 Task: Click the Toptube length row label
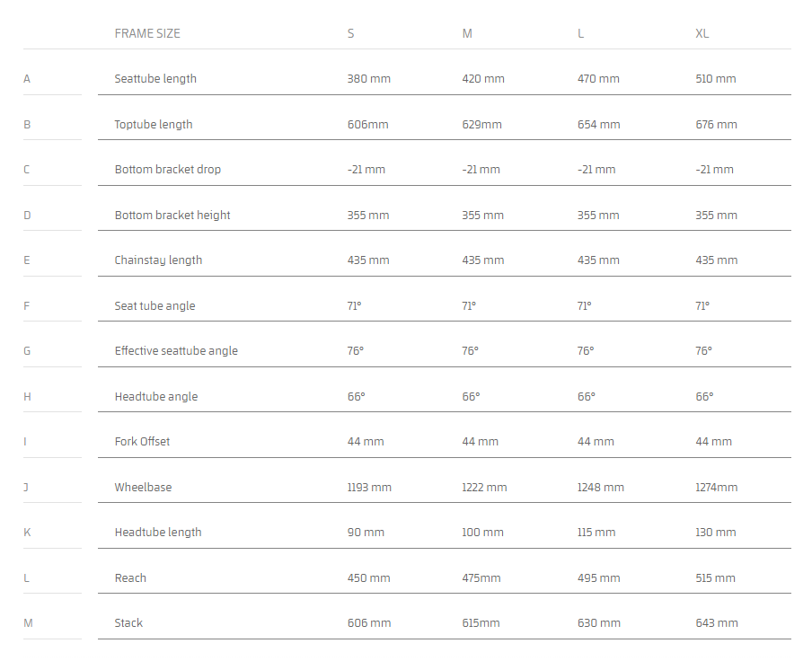(154, 124)
